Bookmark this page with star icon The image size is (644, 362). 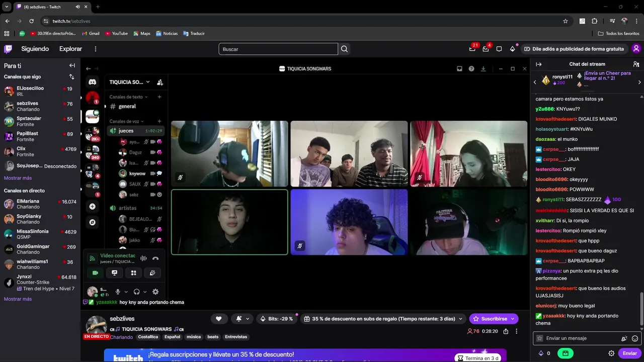coord(566,21)
